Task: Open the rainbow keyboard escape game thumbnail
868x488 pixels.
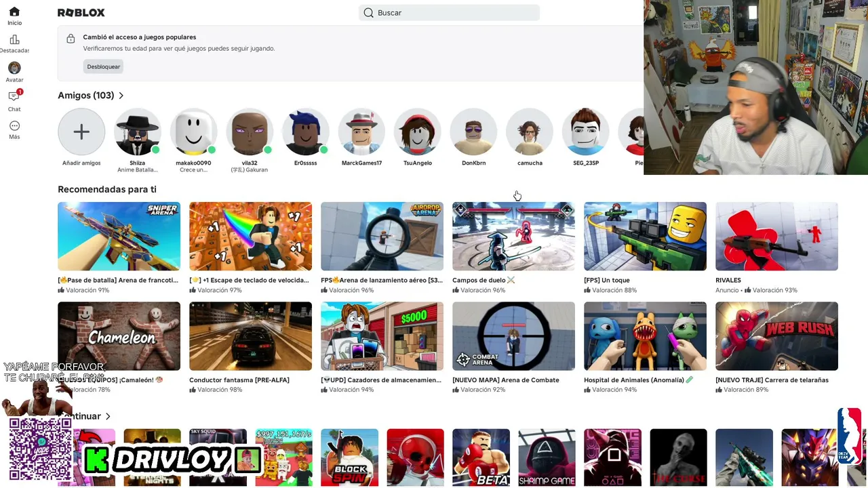Action: (250, 237)
